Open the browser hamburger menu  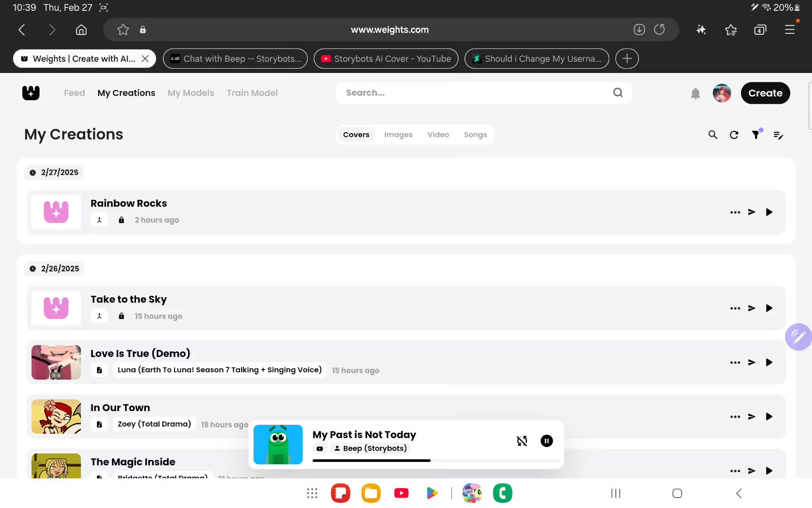tap(790, 30)
